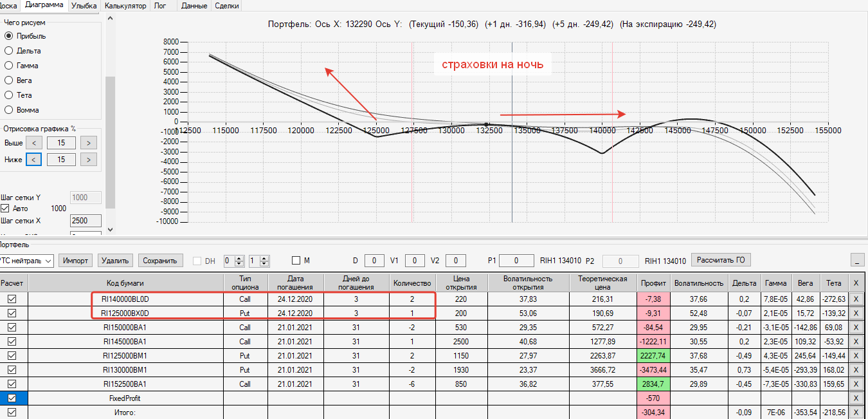Click the -570 FixedProfit value cell
The width and height of the screenshot is (868, 419).
point(654,398)
